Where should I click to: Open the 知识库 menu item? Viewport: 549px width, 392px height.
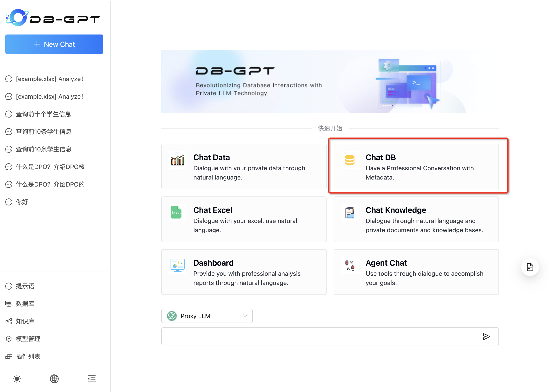coord(25,321)
